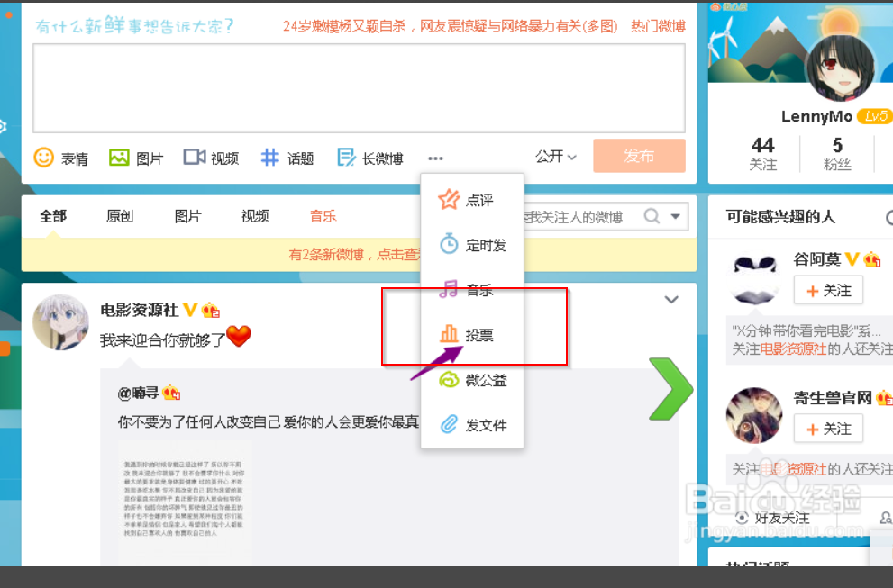Click the 发布 publish button
The height and width of the screenshot is (588, 893).
point(639,156)
